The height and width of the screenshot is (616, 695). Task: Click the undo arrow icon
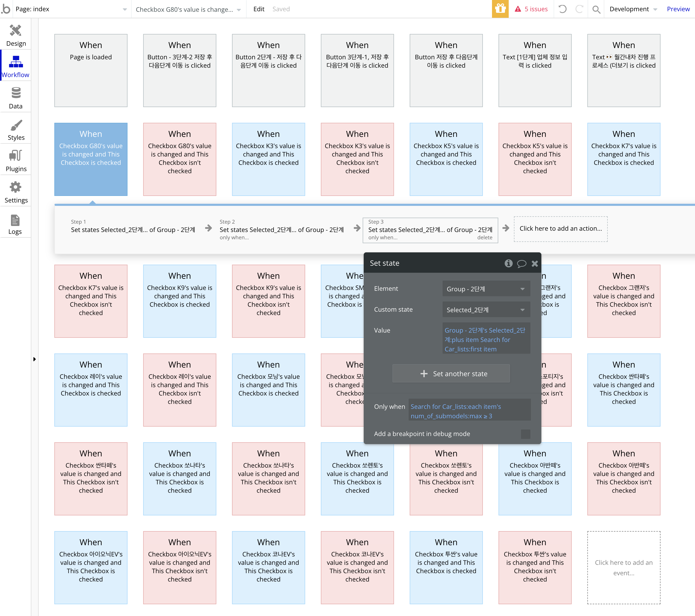[x=562, y=9]
